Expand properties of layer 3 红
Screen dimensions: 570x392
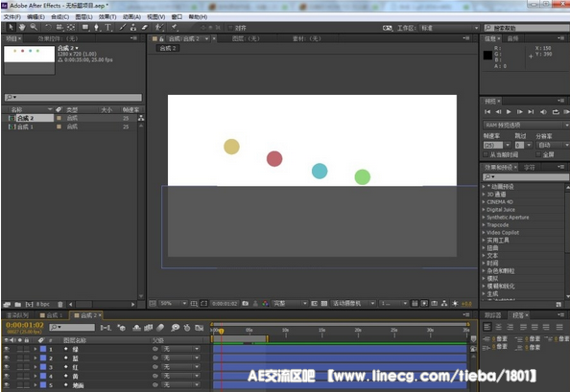36,367
